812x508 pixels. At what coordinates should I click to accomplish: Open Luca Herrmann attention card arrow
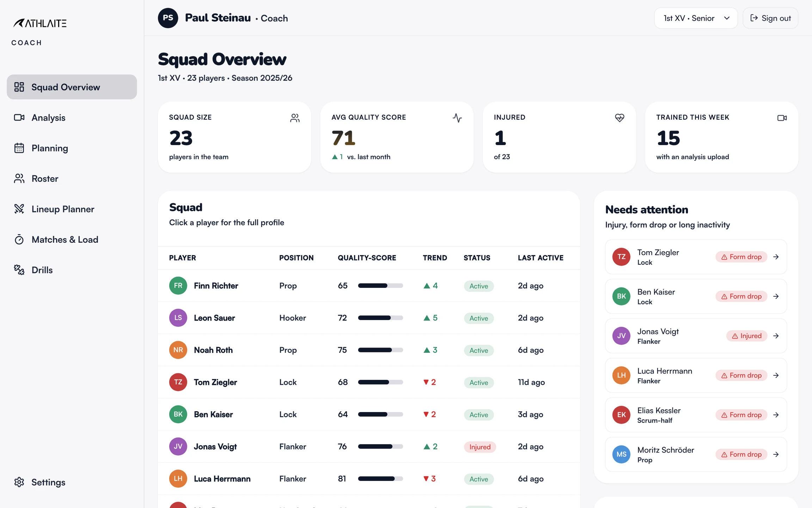tap(776, 375)
